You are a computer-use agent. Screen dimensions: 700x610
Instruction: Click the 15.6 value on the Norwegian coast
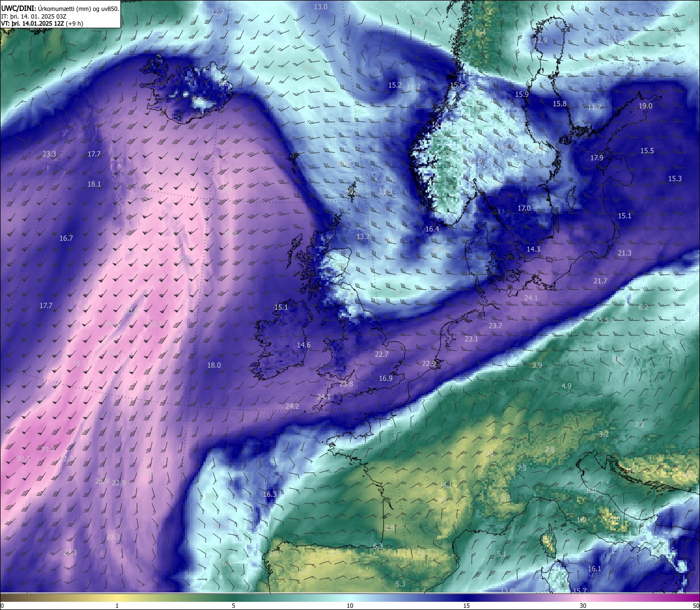(x=457, y=85)
